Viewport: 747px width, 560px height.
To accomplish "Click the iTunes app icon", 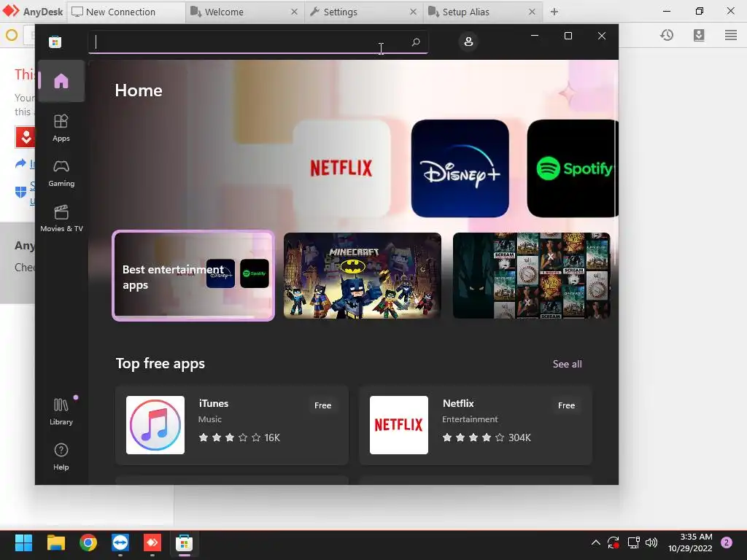I will coord(155,425).
